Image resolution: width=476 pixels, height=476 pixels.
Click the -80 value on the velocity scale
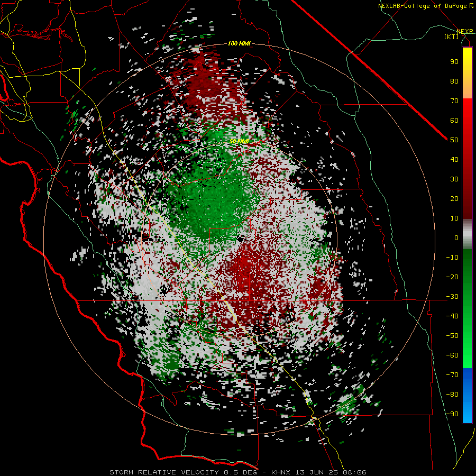pos(452,395)
